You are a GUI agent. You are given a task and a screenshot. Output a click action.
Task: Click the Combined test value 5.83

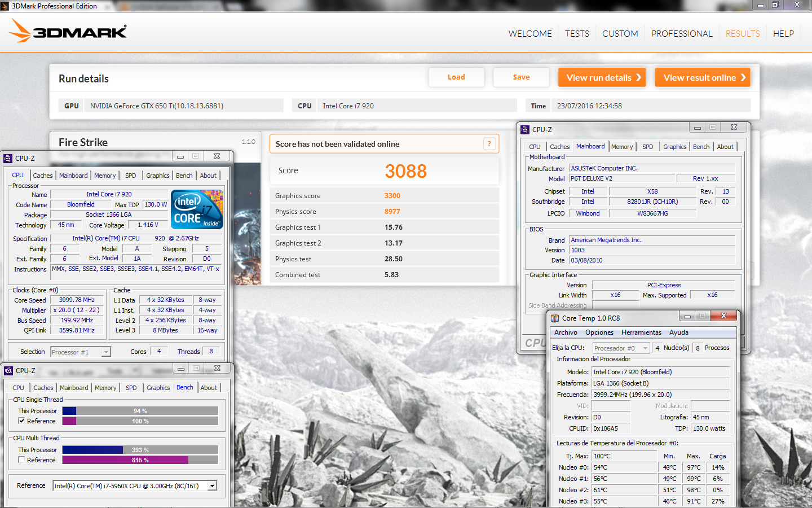click(x=391, y=275)
